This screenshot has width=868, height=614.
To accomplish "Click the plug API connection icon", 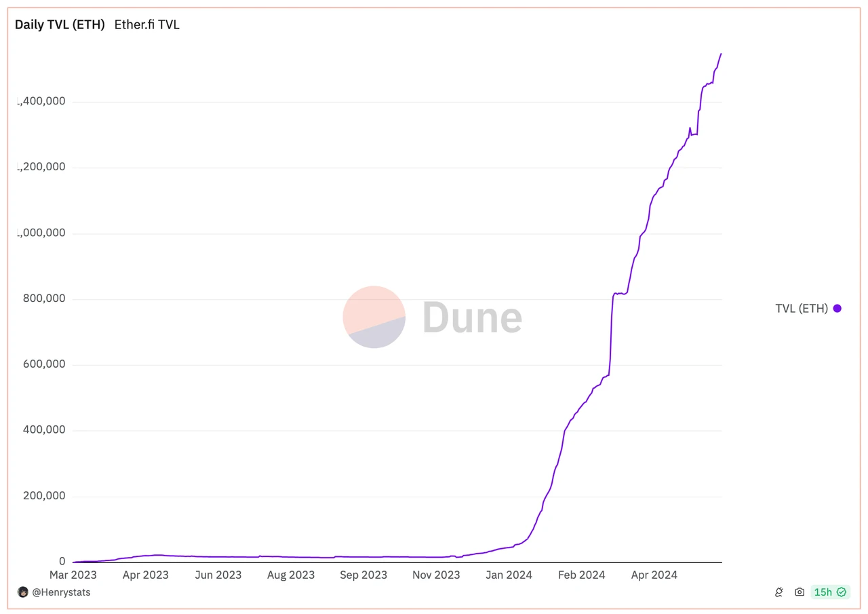I will click(x=779, y=592).
